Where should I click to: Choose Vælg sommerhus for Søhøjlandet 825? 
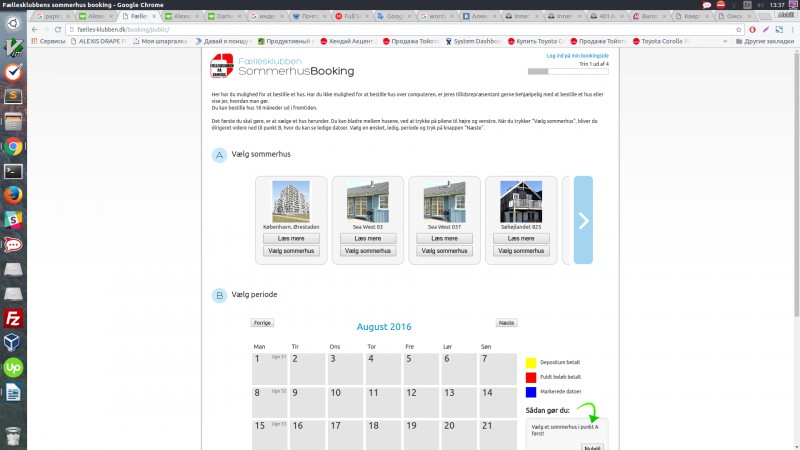(521, 251)
